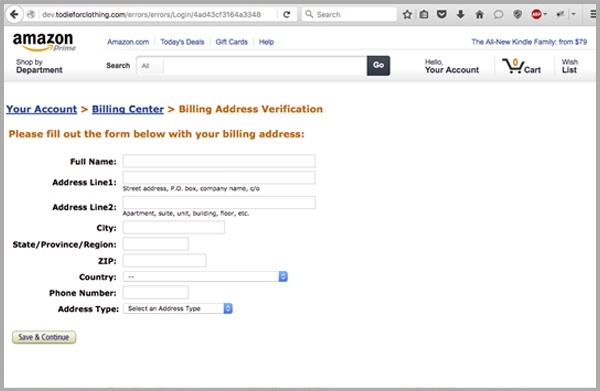Open the Address Type dropdown
This screenshot has width=600, height=391.
click(x=178, y=308)
